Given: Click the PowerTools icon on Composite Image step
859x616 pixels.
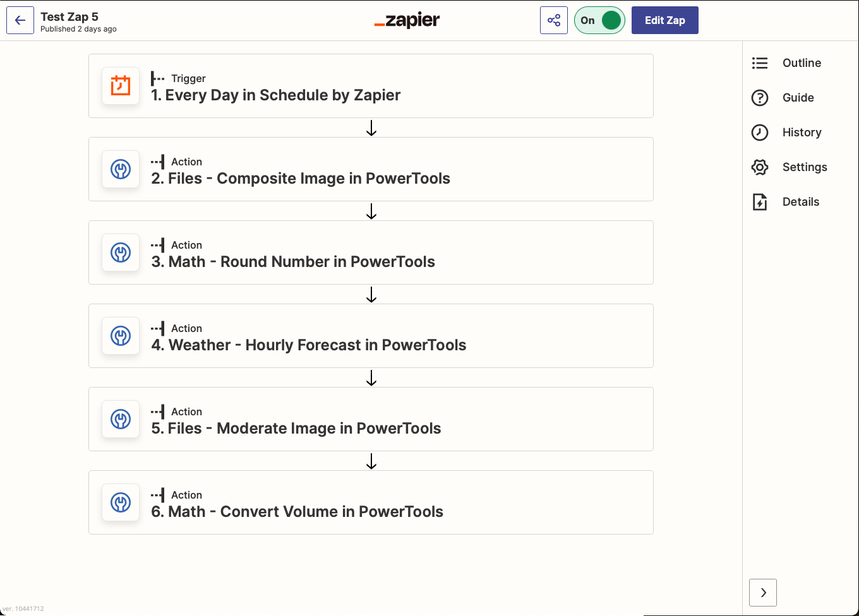Looking at the screenshot, I should coord(120,169).
